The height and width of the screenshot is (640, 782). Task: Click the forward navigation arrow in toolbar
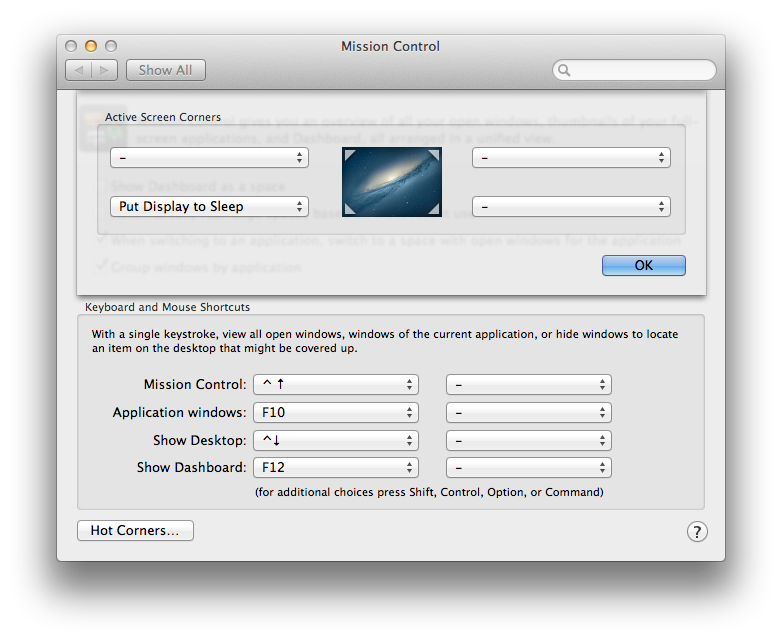[x=105, y=70]
